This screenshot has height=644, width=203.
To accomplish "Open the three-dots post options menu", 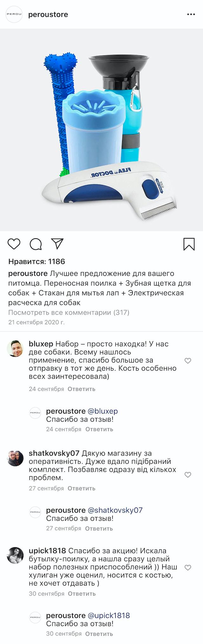I will tap(191, 15).
